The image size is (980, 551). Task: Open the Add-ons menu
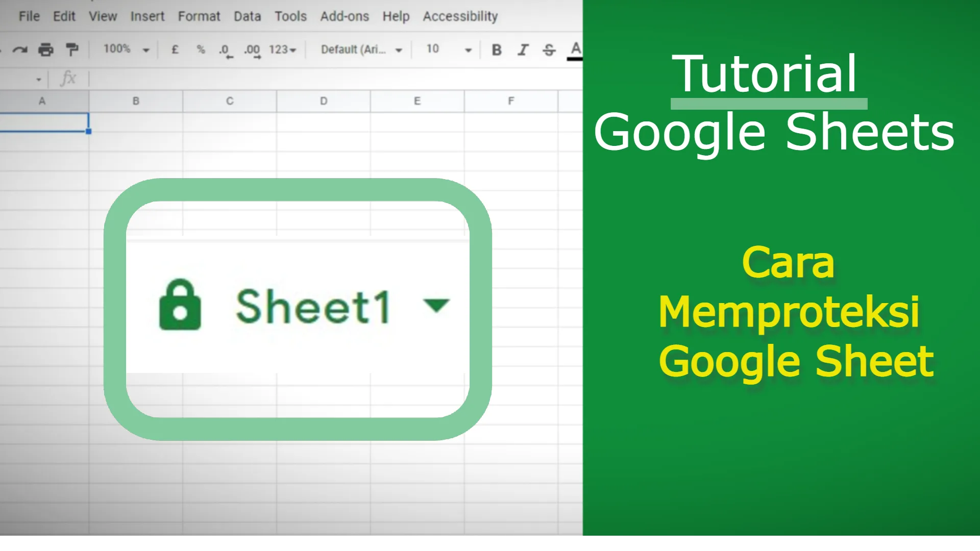345,16
